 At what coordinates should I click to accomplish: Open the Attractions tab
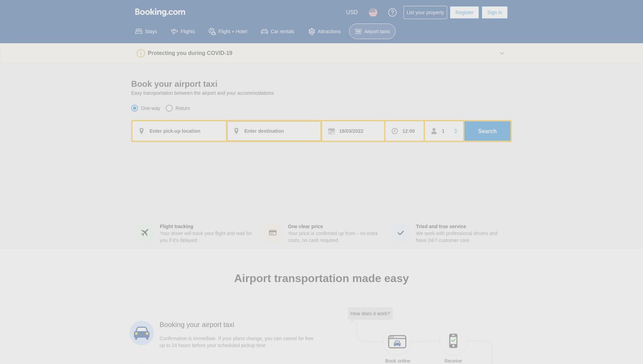point(325,31)
